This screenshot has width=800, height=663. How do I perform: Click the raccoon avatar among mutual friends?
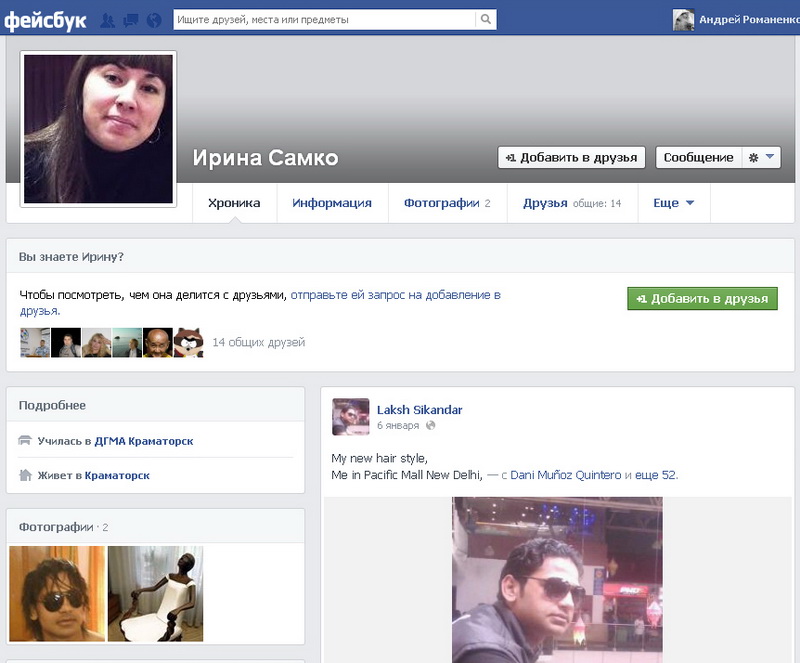pyautogui.click(x=188, y=343)
